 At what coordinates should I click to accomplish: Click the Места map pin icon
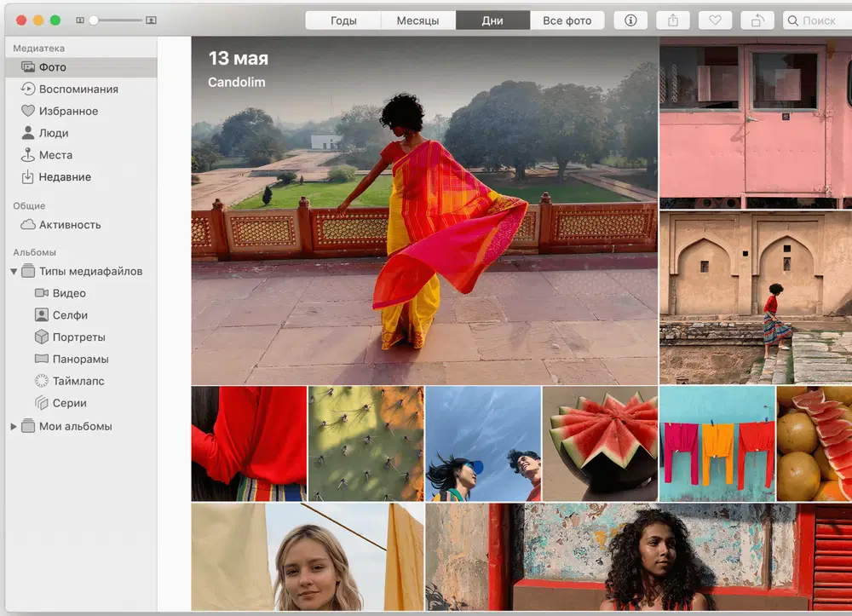click(x=28, y=155)
